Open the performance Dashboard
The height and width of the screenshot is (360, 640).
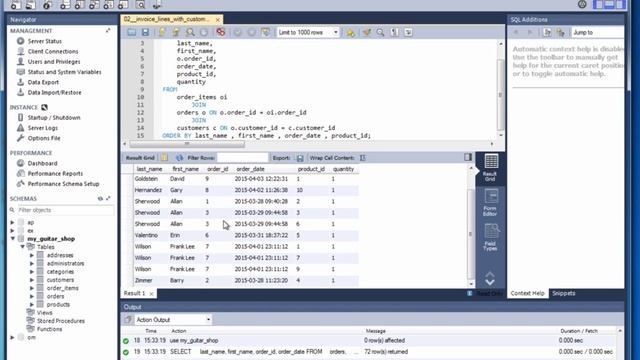[42, 163]
